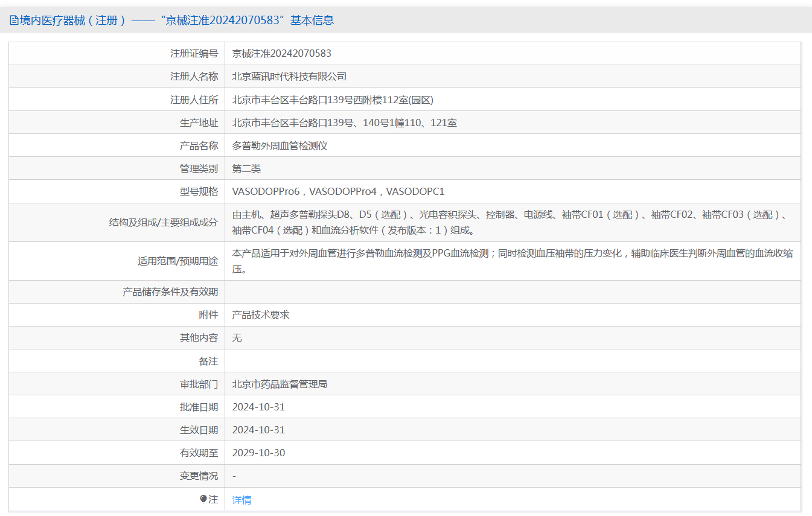Select the 管理类别 label
812x516 pixels.
[x=199, y=168]
